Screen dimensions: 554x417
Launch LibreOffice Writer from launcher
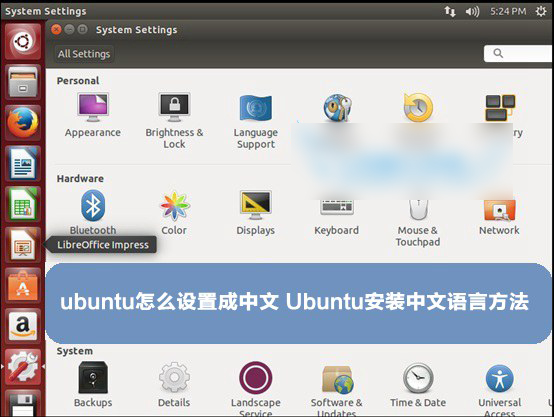tap(23, 163)
